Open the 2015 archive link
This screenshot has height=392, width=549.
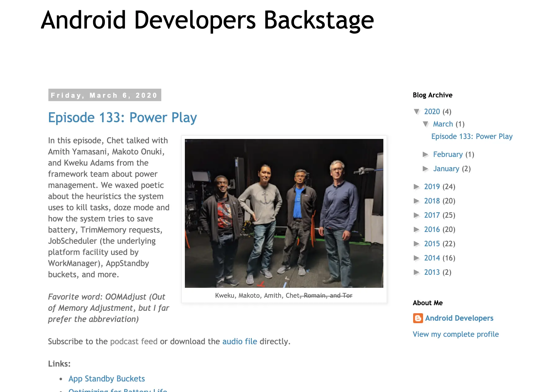[x=432, y=244]
